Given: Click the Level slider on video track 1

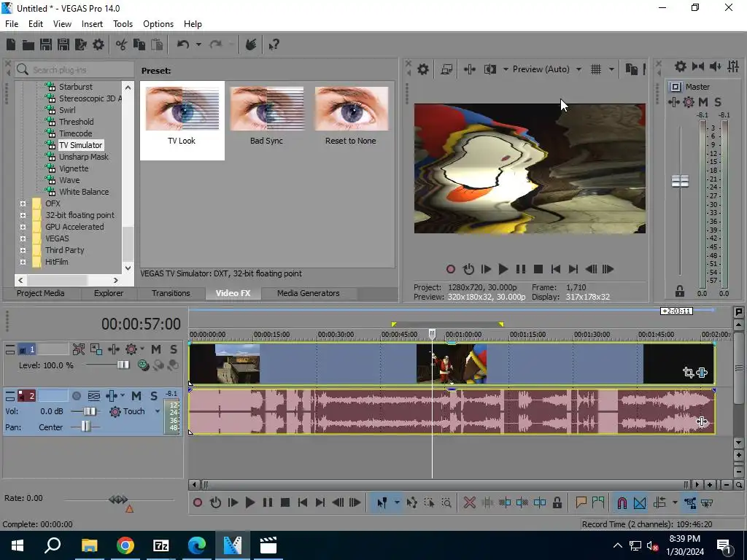Looking at the screenshot, I should click(x=123, y=365).
